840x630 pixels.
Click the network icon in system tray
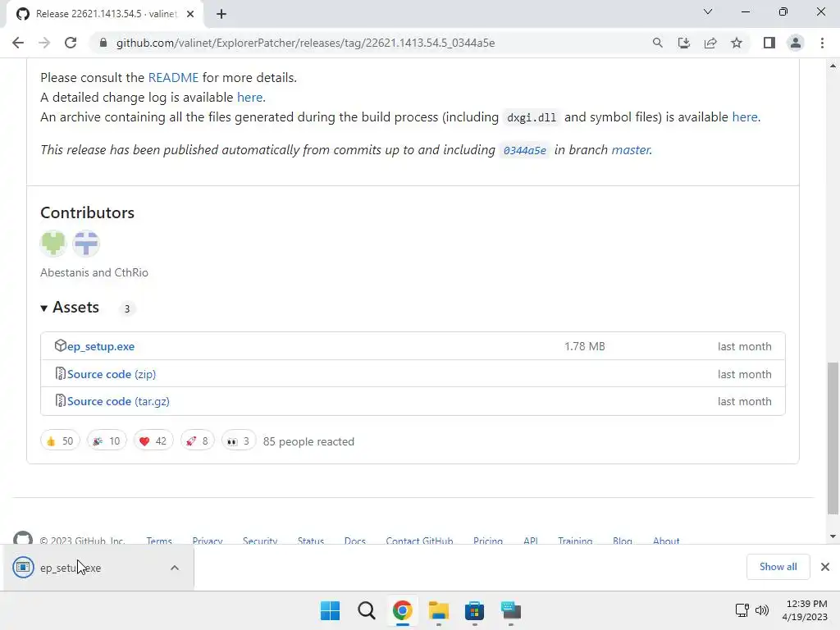742,610
